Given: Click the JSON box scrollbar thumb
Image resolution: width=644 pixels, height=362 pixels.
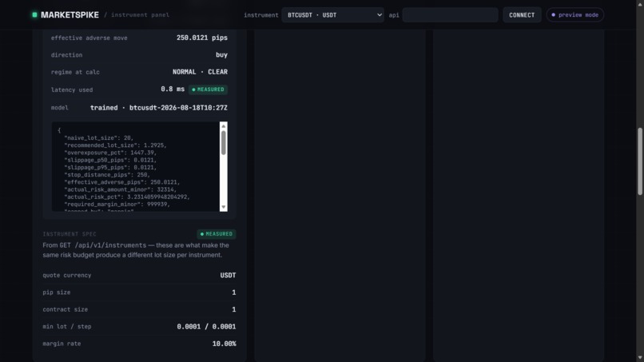Looking at the screenshot, I should [x=224, y=142].
